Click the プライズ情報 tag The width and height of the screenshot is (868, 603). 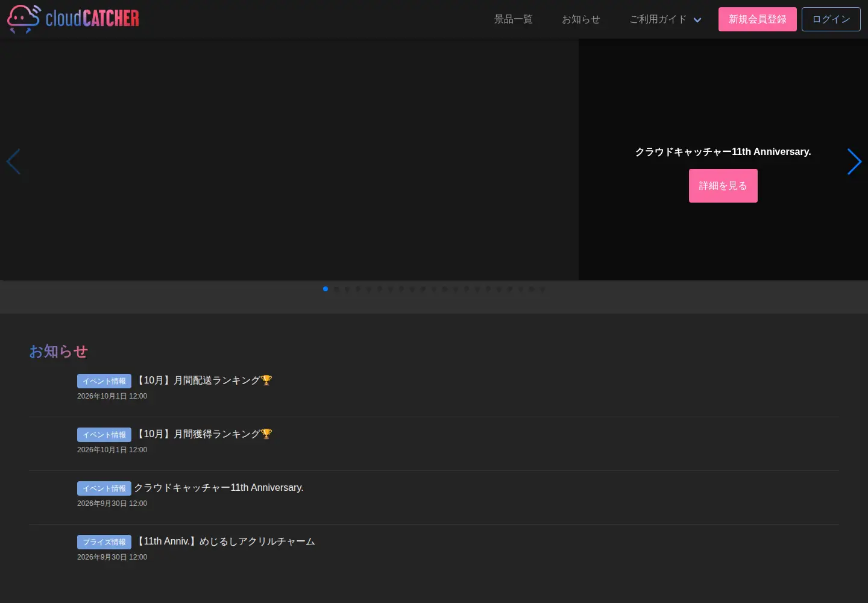[104, 542]
